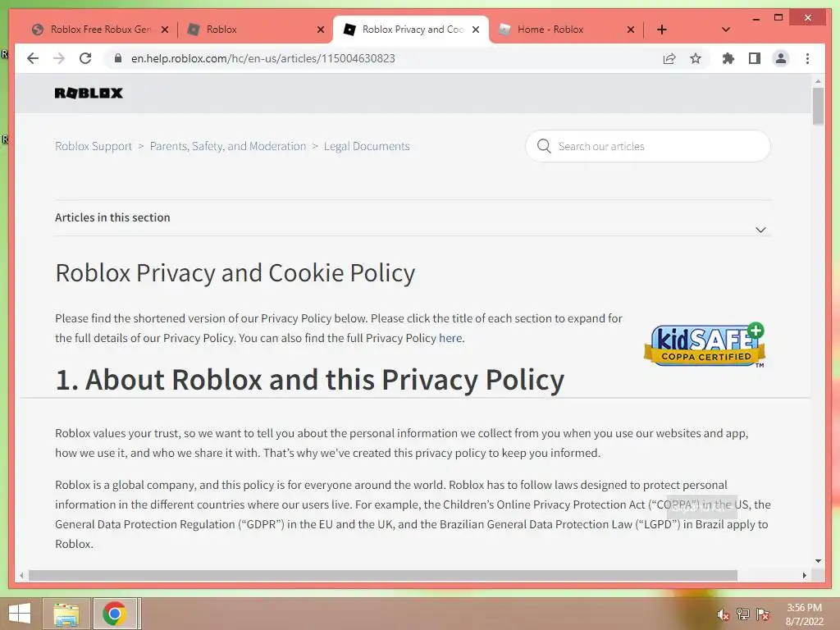
Task: Open the Extensions puzzle icon
Action: coord(728,58)
